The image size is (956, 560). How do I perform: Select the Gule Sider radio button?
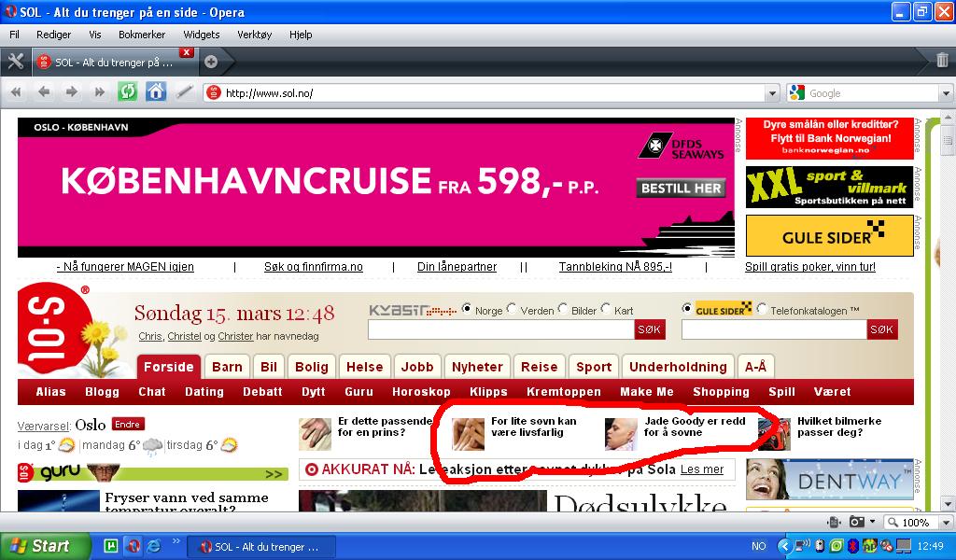click(687, 309)
